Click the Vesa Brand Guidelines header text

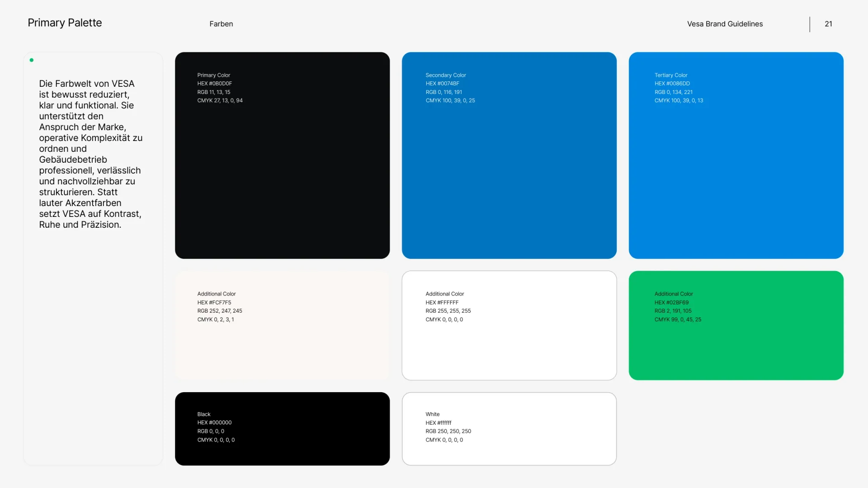click(x=725, y=24)
